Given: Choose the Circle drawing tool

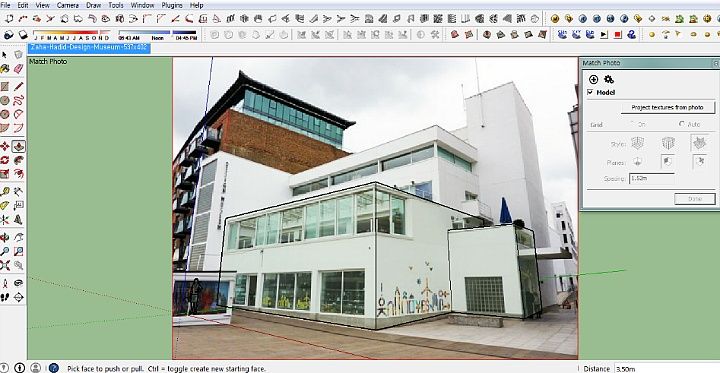Looking at the screenshot, I should click(x=5, y=100).
